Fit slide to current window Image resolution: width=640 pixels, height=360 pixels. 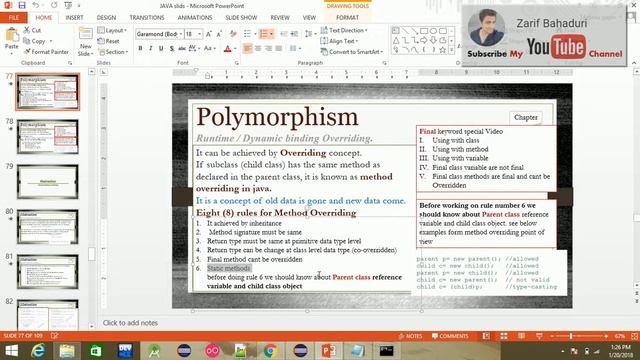[x=634, y=336]
